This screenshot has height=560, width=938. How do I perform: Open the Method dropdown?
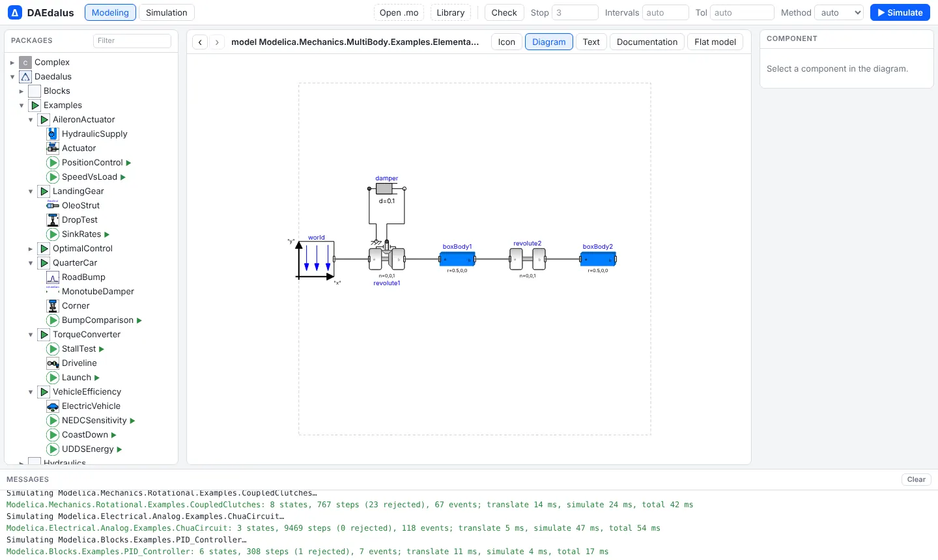[839, 12]
